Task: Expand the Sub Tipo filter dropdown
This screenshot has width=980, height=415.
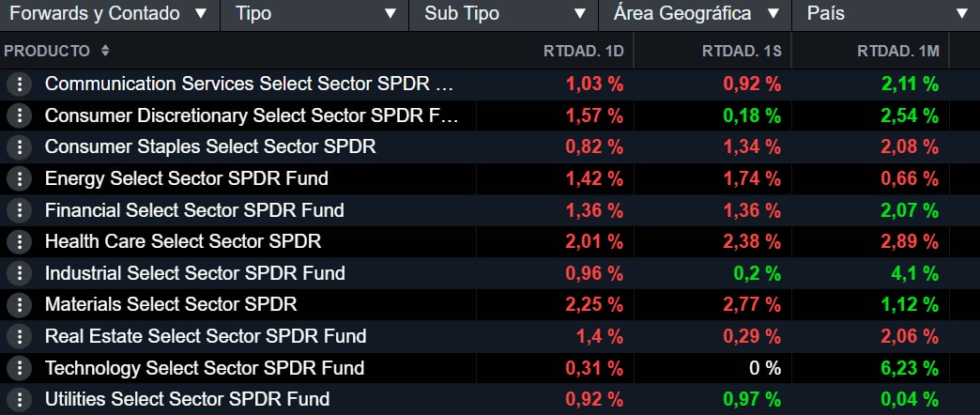Action: pyautogui.click(x=504, y=14)
